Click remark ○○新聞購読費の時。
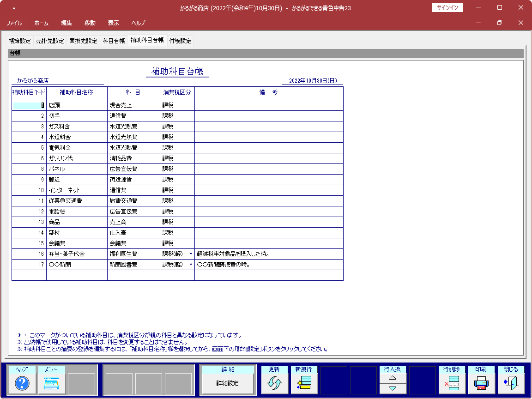The image size is (532, 399). click(269, 264)
